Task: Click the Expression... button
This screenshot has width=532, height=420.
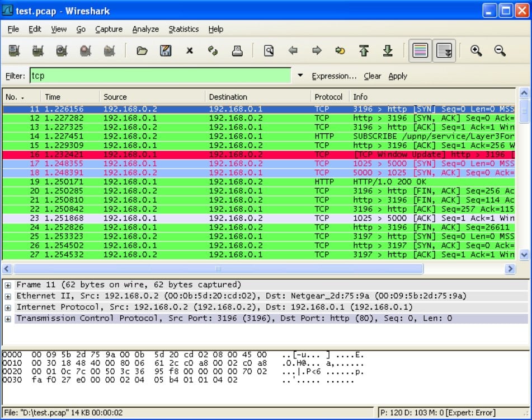Action: click(334, 76)
